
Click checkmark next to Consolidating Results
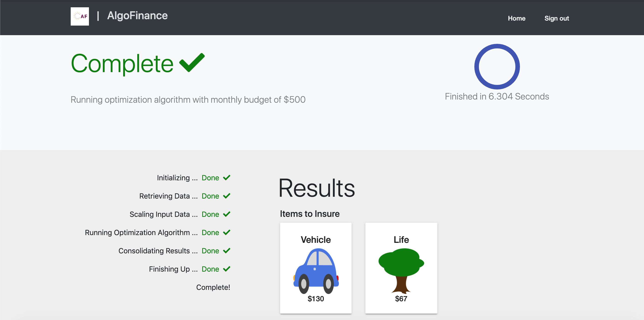point(226,251)
